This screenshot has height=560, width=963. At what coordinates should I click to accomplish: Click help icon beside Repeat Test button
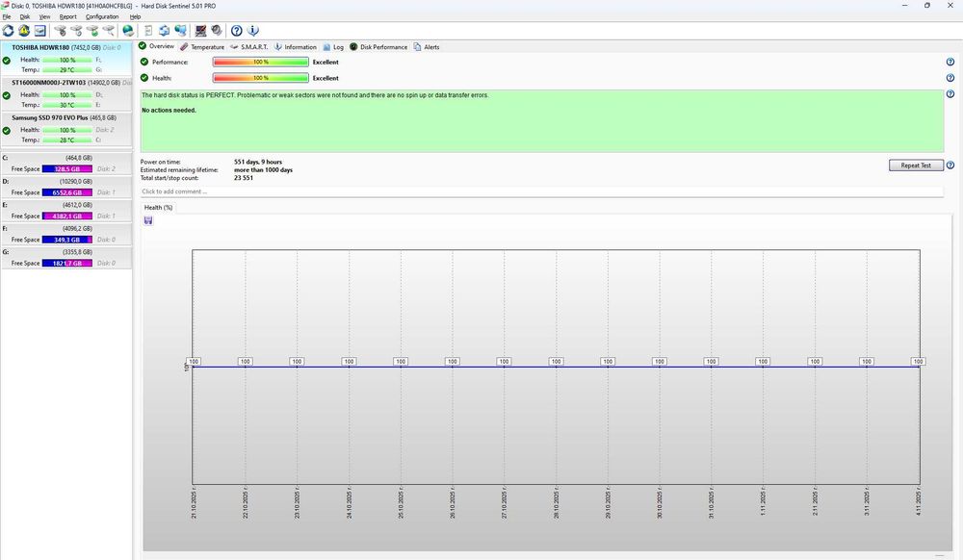(x=950, y=165)
